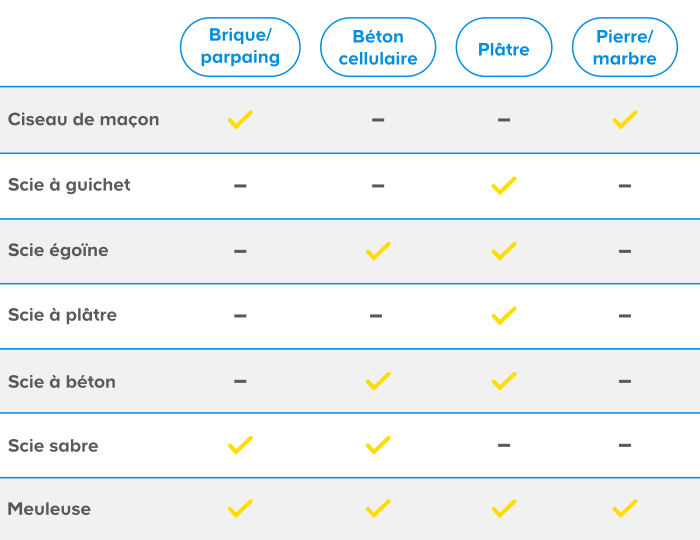
Task: Click the Ciseau de maçon row label
Action: coord(84,120)
